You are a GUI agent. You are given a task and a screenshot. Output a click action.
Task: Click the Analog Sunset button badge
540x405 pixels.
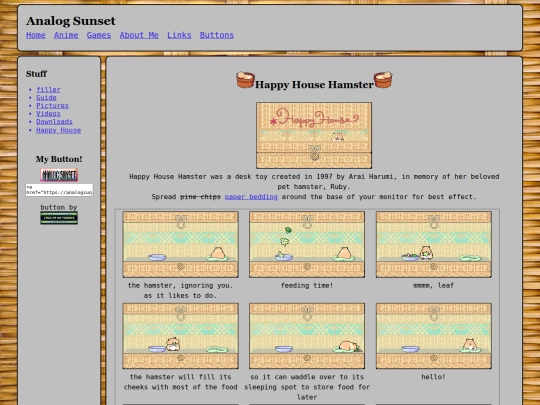[x=59, y=175]
